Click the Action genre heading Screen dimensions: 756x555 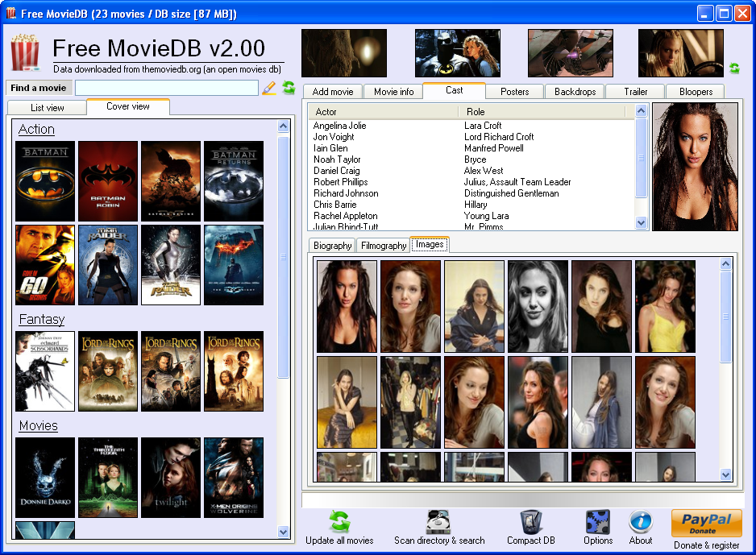[36, 130]
